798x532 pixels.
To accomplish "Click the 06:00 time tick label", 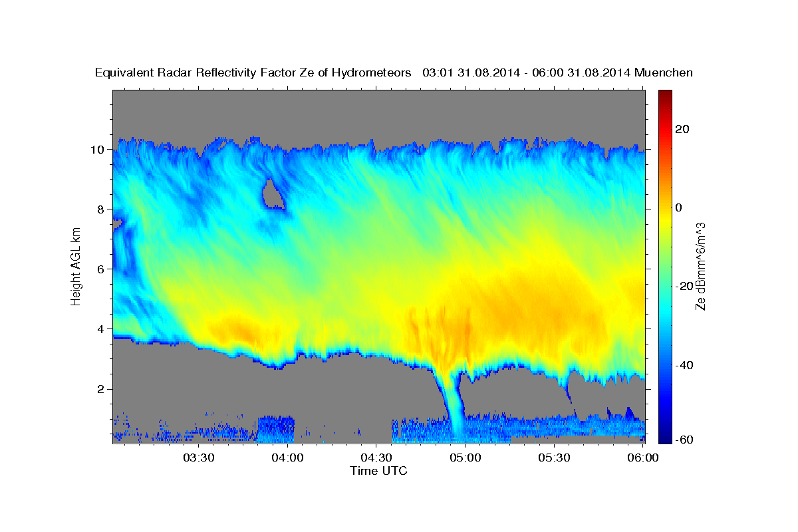I will pyautogui.click(x=643, y=458).
